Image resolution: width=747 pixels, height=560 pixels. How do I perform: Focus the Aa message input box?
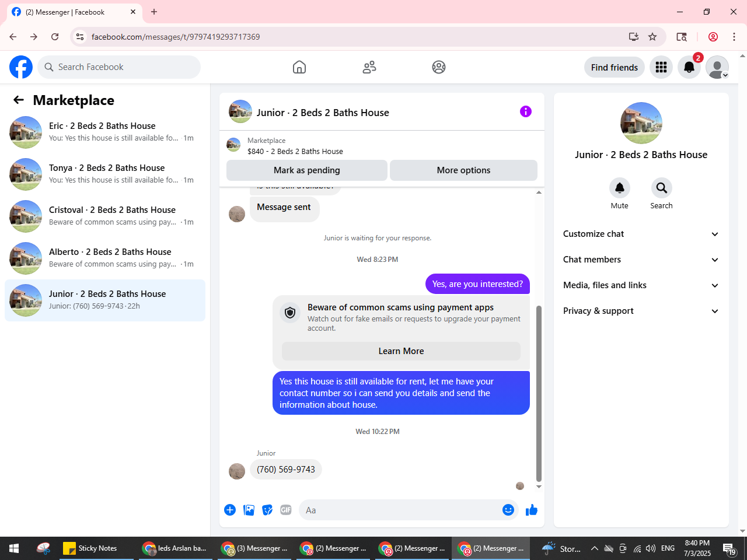400,510
